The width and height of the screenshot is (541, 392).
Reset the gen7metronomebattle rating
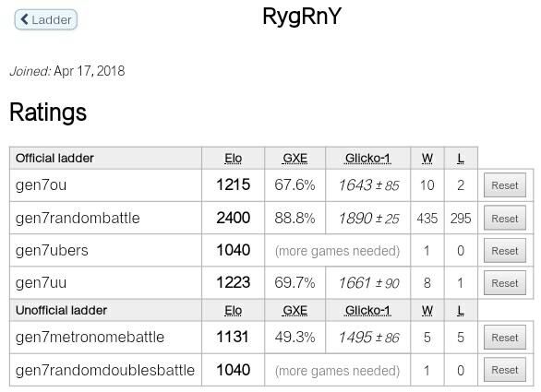tap(504, 338)
